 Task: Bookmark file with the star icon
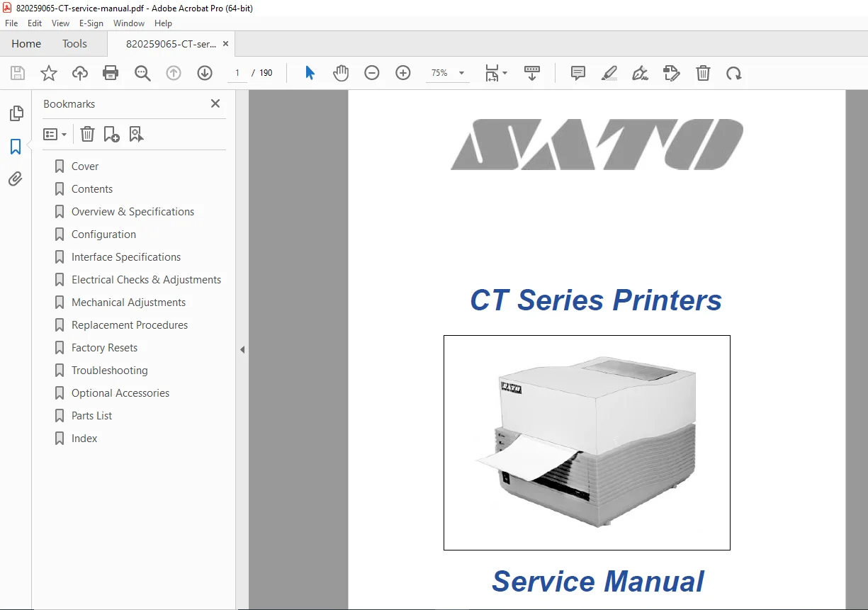pyautogui.click(x=49, y=73)
